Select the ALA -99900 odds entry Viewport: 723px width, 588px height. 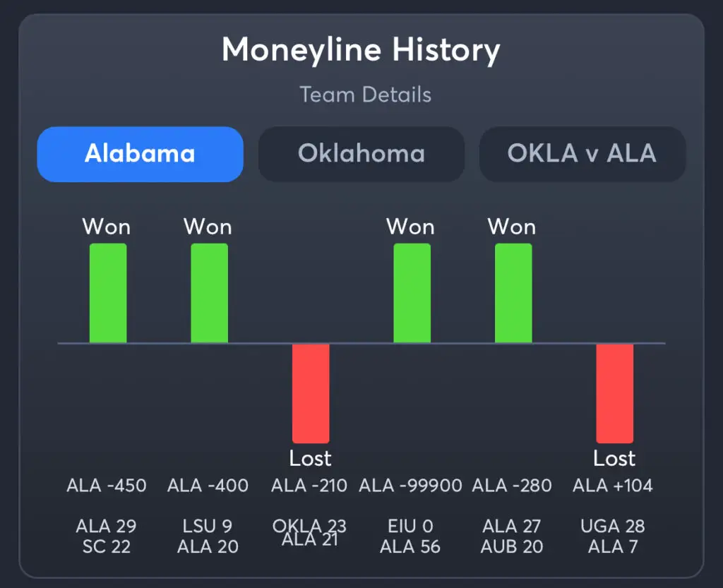pos(410,486)
